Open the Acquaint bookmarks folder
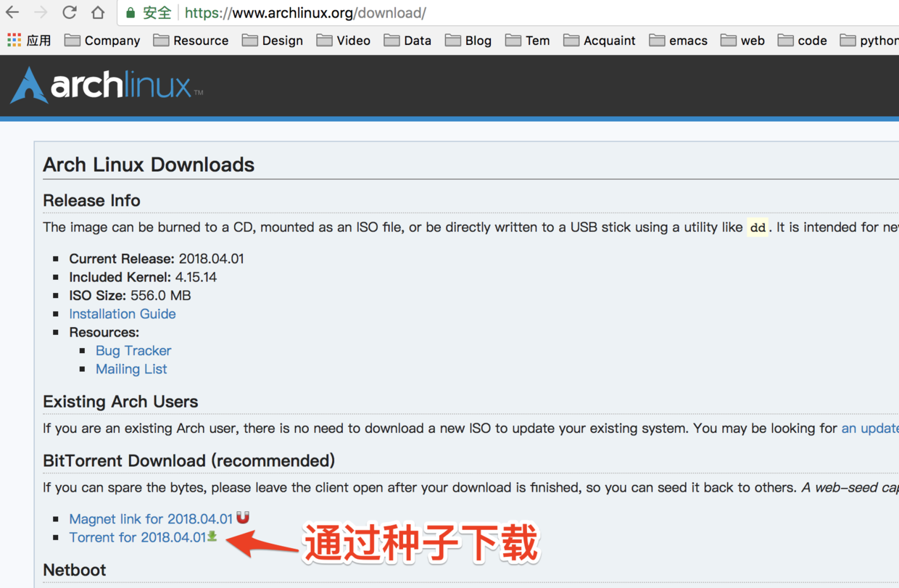The image size is (899, 588). pyautogui.click(x=600, y=41)
